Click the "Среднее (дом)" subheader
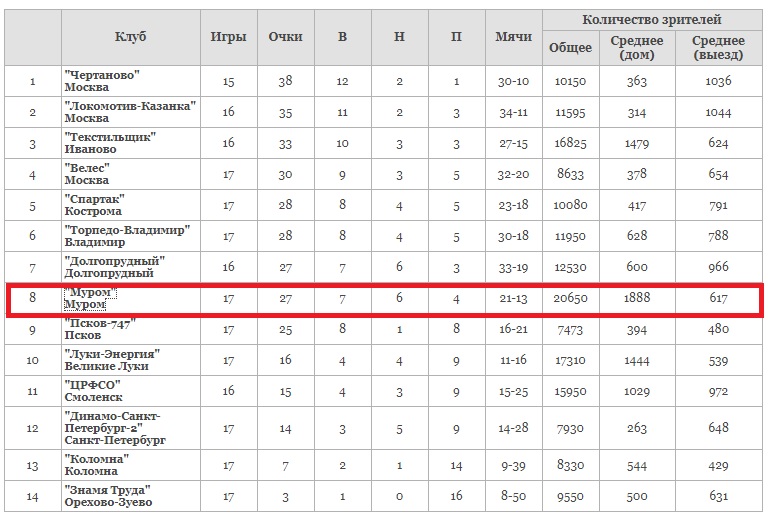The height and width of the screenshot is (516, 768). coord(637,47)
